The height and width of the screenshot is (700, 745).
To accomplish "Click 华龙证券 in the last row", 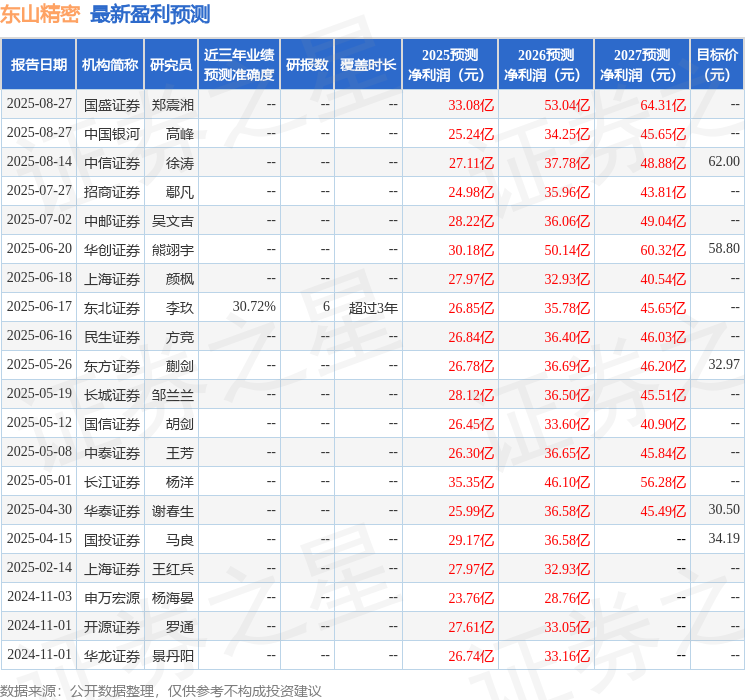I will (x=112, y=656).
